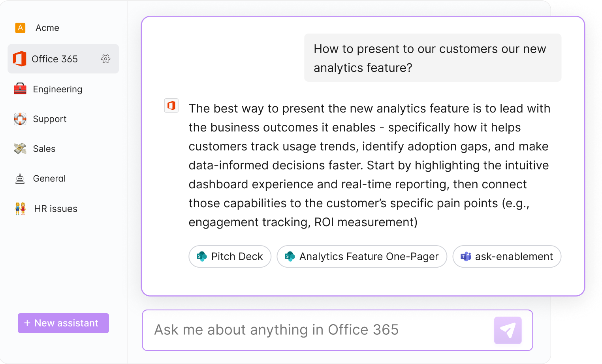This screenshot has height=364, width=602.
Task: Click the Sales money icon
Action: pos(20,148)
